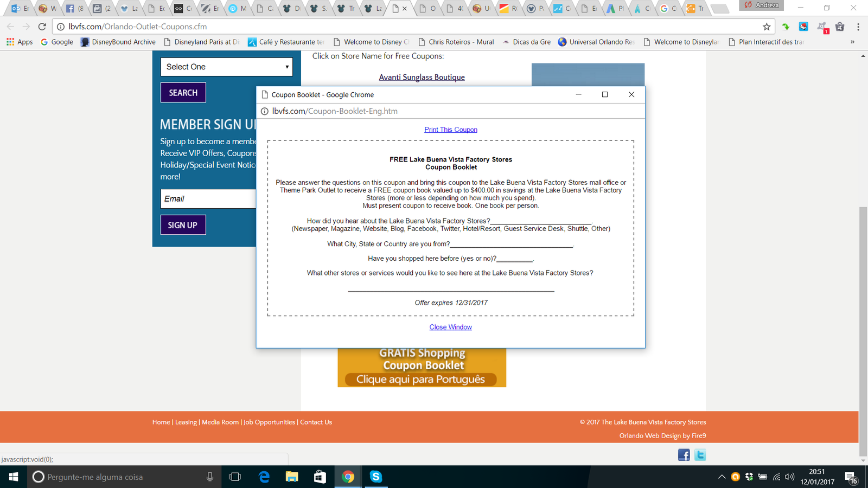Open the Facebook icon in the footer

point(684,455)
